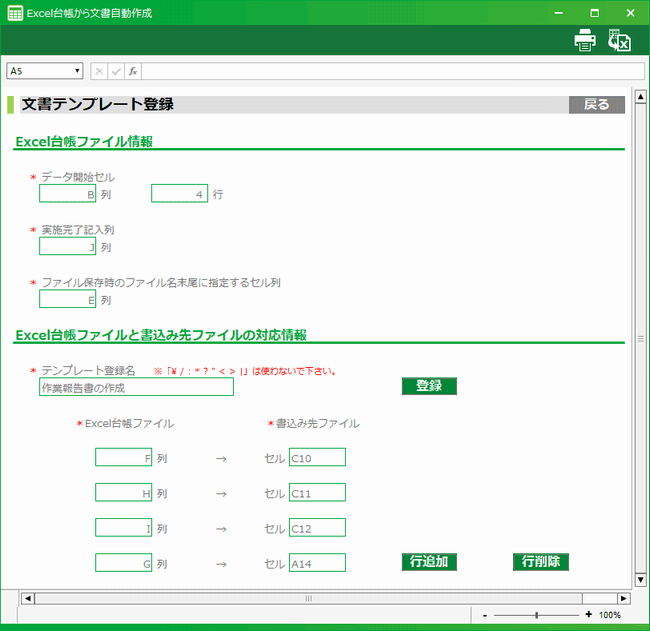
Task: Click the Excel export icon
Action: coord(619,40)
